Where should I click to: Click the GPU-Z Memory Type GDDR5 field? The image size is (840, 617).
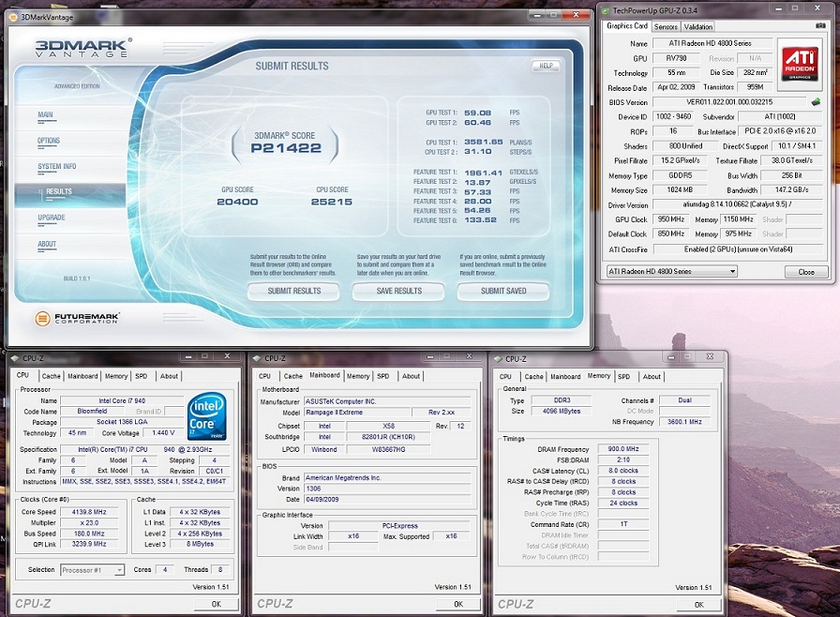point(680,175)
